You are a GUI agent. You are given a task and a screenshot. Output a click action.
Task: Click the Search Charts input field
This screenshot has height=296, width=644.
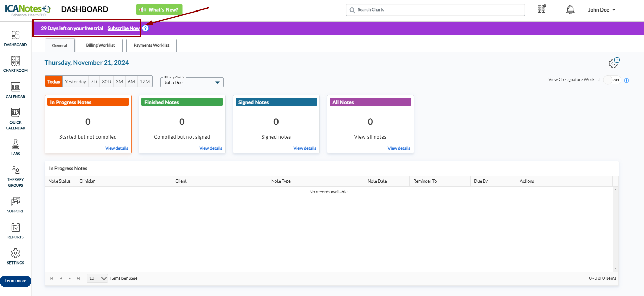(437, 10)
